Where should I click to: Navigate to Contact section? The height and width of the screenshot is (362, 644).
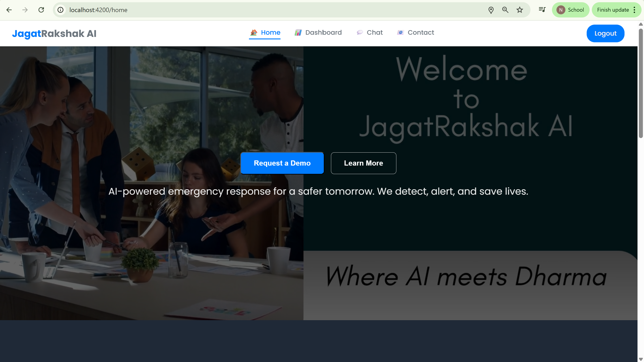(x=421, y=32)
